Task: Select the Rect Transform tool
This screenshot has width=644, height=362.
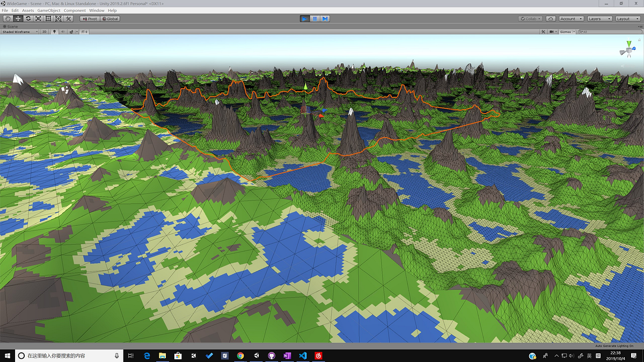Action: 48,18
